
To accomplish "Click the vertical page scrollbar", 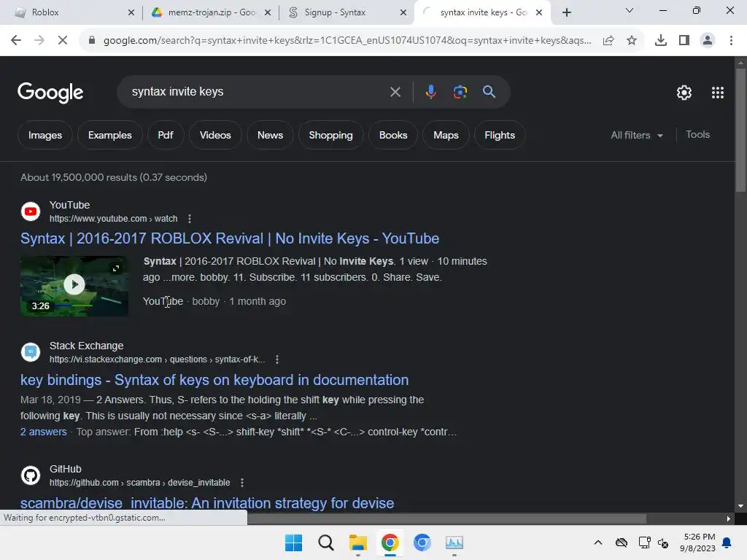I will point(740,130).
